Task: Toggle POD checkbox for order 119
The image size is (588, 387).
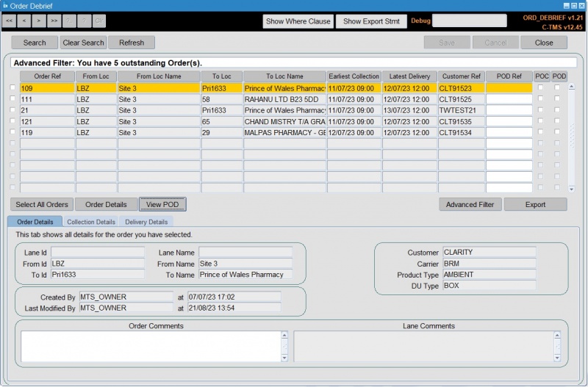Action: pyautogui.click(x=557, y=132)
